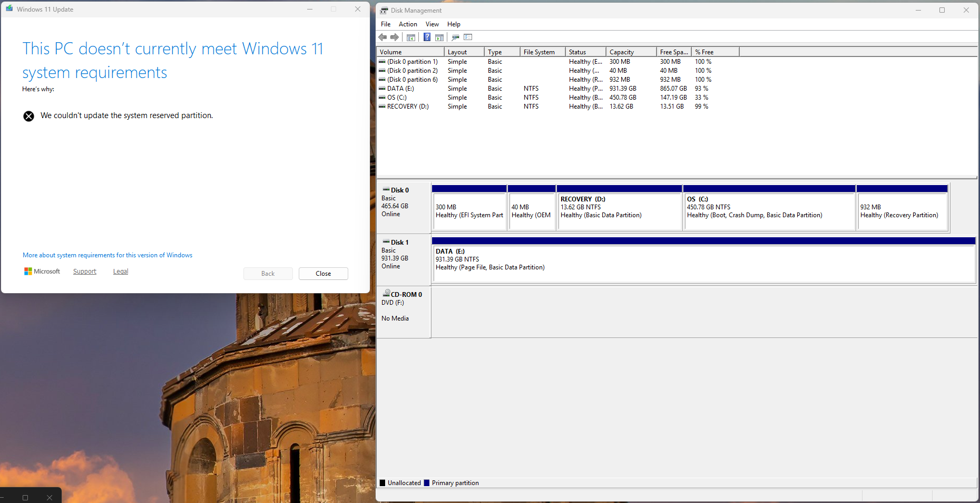
Task: Select the RECOVERY (D:) partition in graphical view
Action: pos(619,211)
